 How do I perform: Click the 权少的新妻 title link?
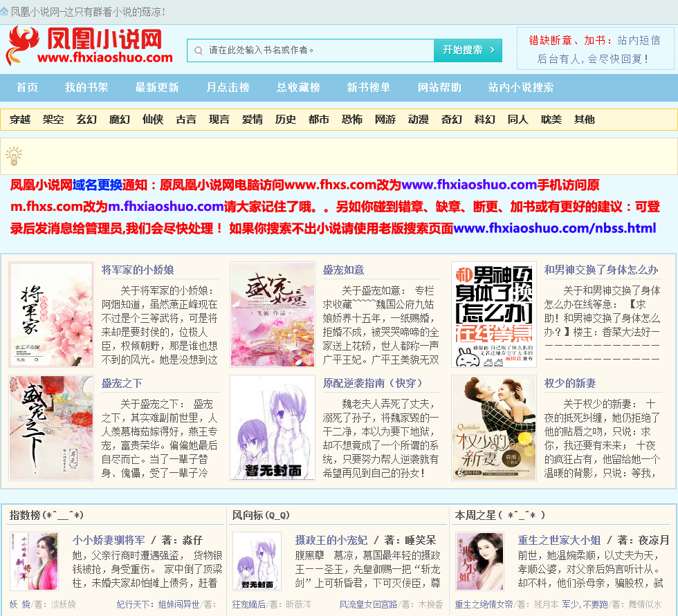coord(570,383)
